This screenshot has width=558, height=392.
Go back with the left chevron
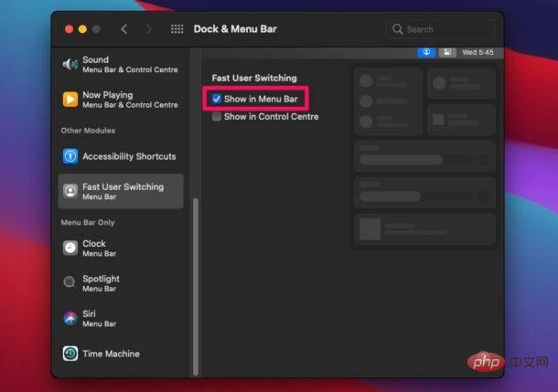(x=124, y=29)
